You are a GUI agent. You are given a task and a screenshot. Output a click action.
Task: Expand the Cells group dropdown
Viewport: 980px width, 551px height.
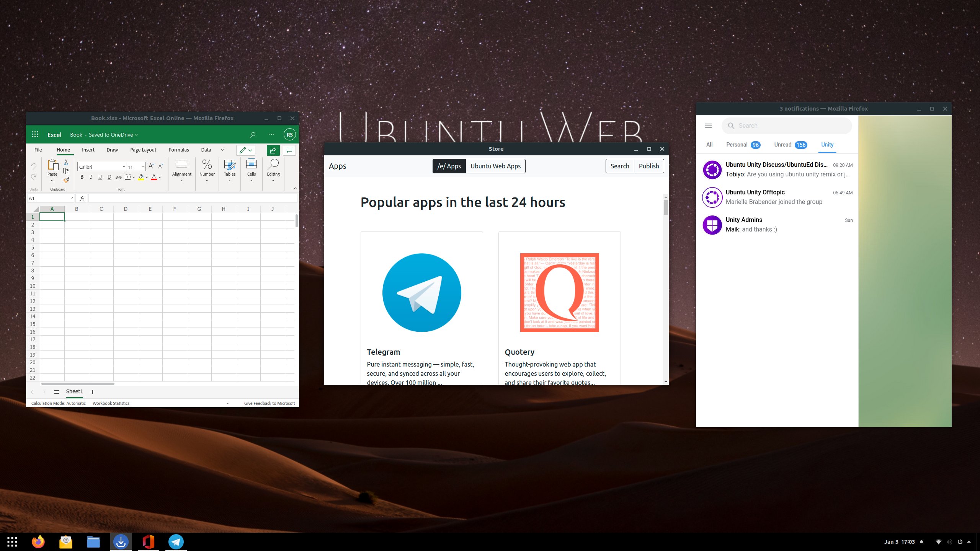(x=252, y=181)
